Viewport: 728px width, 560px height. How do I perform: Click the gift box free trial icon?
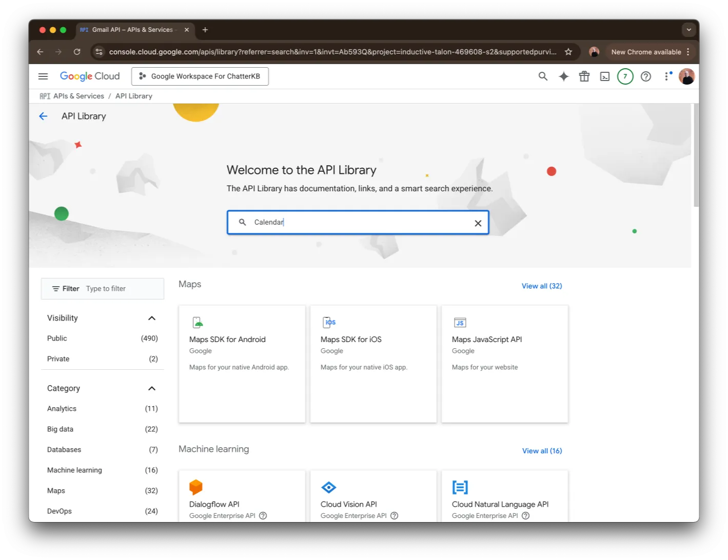point(584,76)
